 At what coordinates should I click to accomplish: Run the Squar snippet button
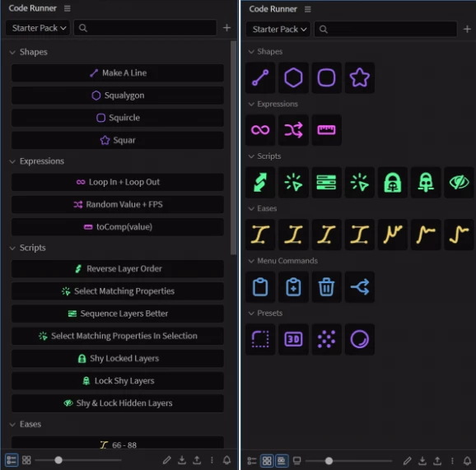tap(118, 140)
